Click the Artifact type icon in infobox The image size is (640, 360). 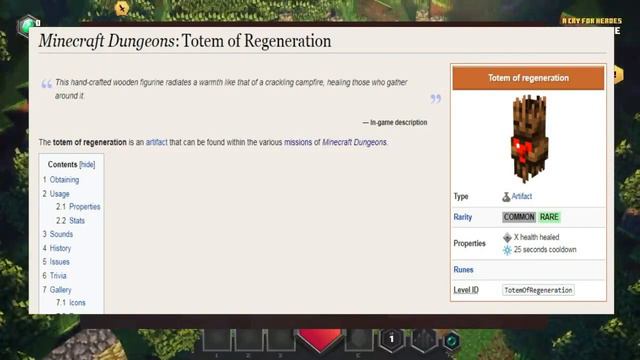[x=506, y=197]
